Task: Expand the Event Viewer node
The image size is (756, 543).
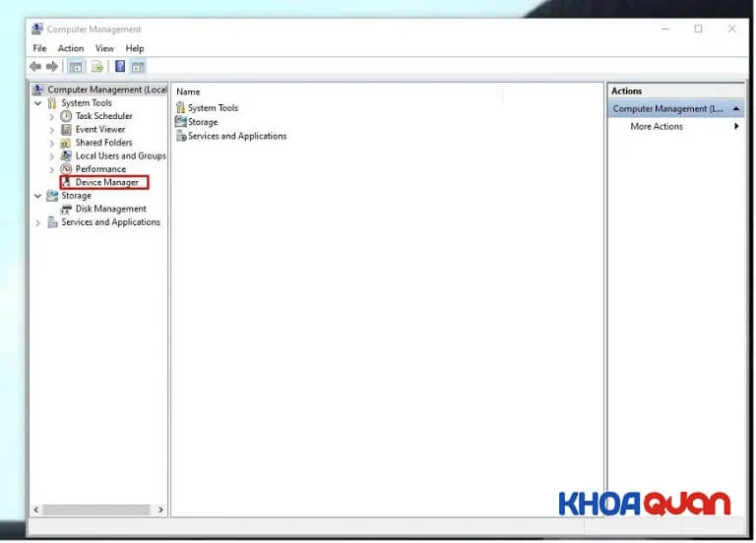Action: click(52, 130)
